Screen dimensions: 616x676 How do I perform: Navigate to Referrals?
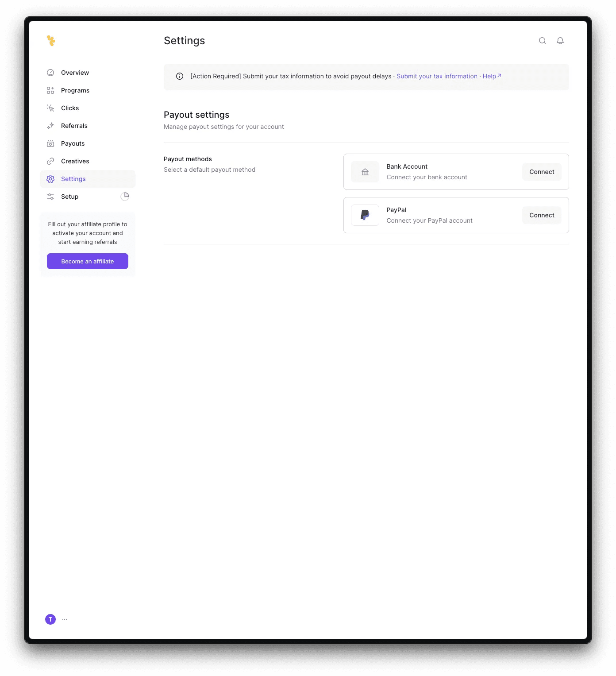(88, 126)
